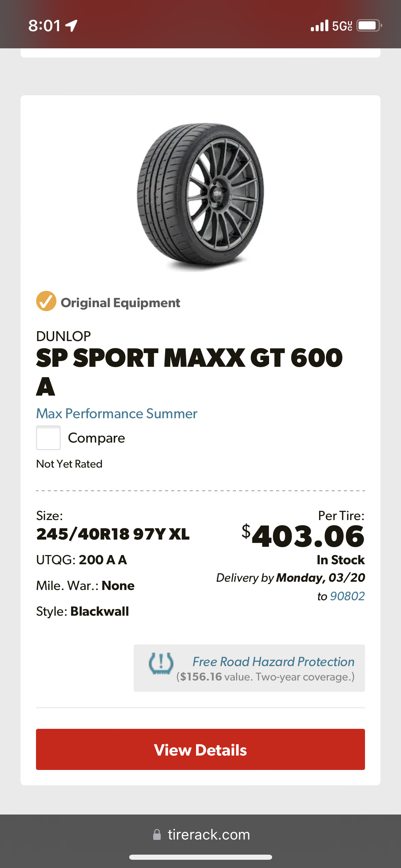This screenshot has height=868, width=401.
Task: Tap the lock icon beside tirerack.com
Action: pyautogui.click(x=157, y=834)
